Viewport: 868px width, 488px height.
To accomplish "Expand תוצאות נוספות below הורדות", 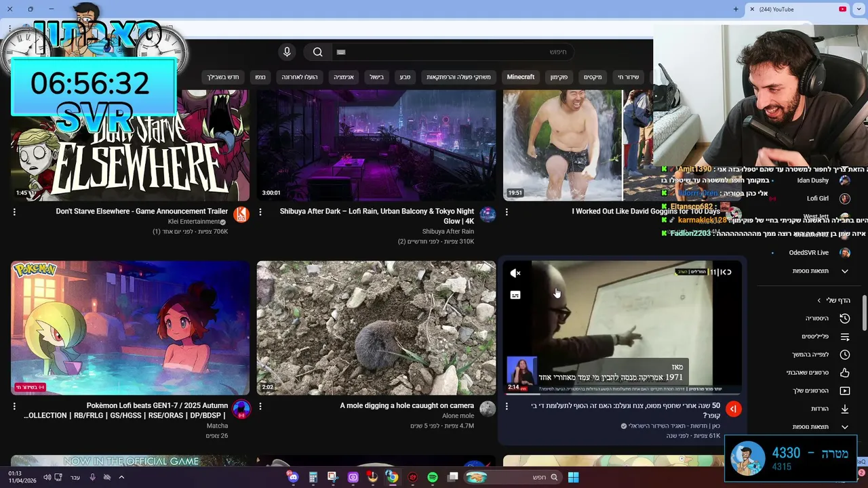I will click(x=821, y=427).
